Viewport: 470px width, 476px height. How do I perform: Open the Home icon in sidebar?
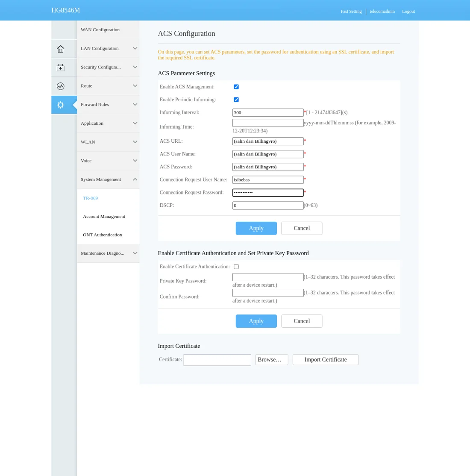point(61,49)
